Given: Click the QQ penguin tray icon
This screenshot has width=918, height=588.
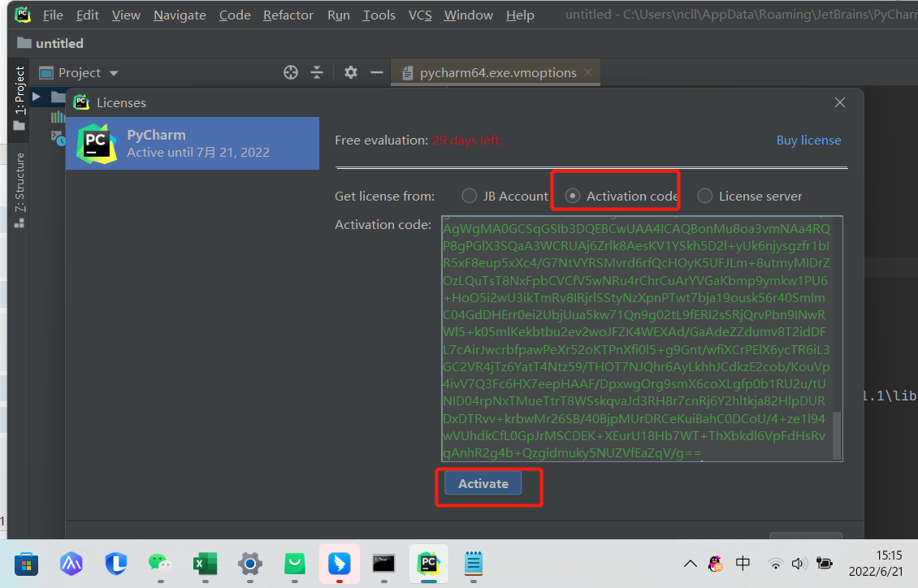Looking at the screenshot, I should point(715,564).
